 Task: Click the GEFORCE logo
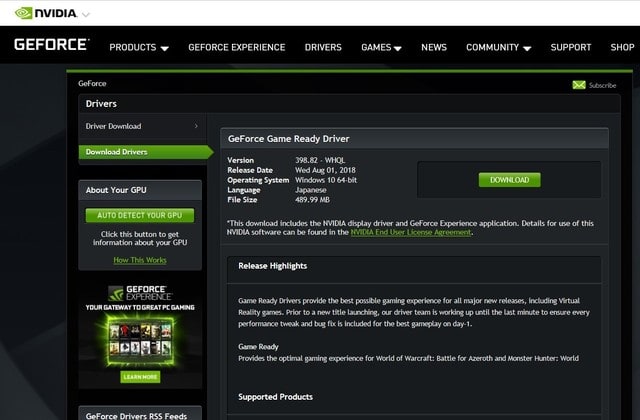click(51, 44)
